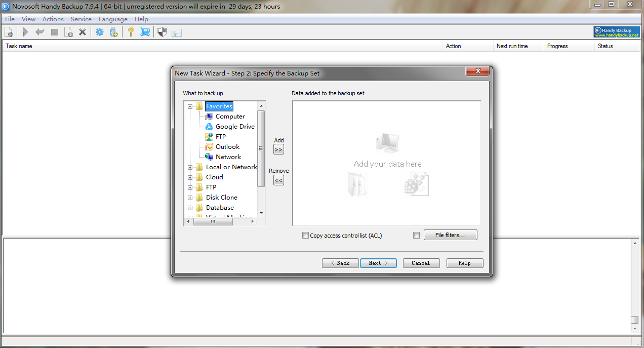644x348 pixels.
Task: Expand the Local or Network node
Action: coord(190,167)
